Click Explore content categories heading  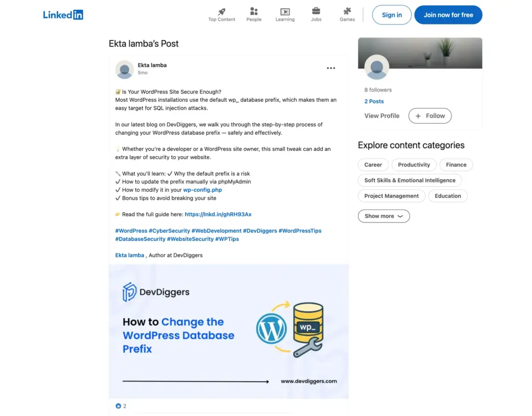pyautogui.click(x=411, y=145)
